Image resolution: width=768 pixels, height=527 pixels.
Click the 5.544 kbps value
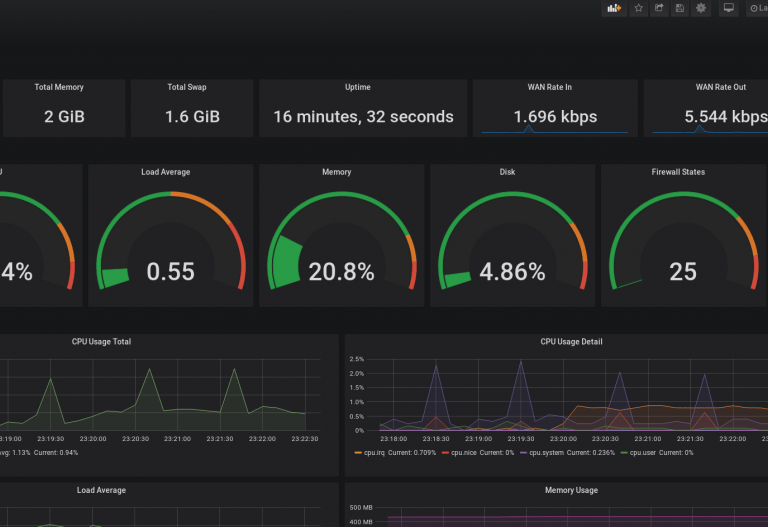(x=726, y=117)
